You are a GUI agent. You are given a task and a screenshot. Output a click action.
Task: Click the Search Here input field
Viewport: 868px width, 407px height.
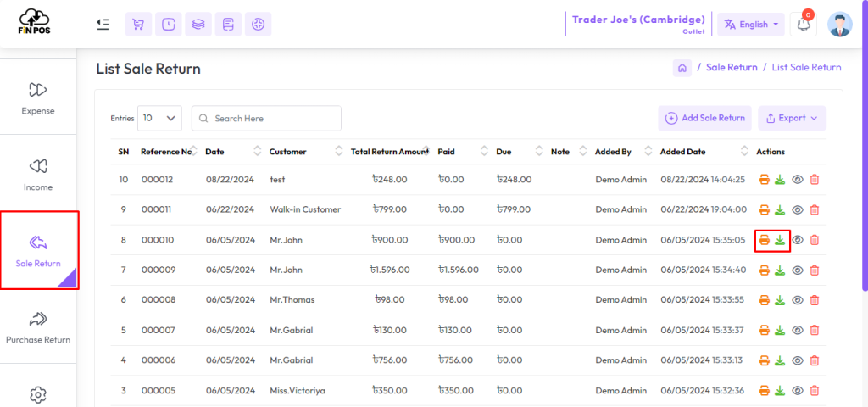tap(266, 118)
